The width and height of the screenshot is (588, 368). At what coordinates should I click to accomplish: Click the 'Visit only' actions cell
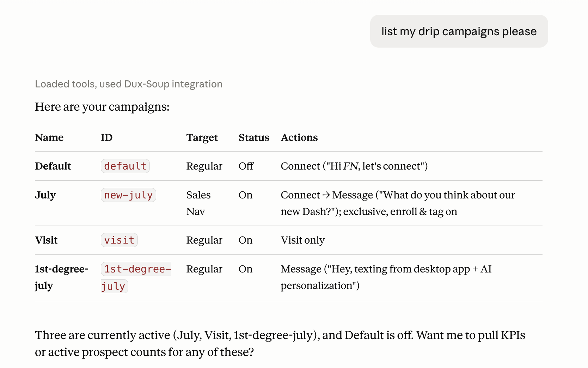[x=302, y=240]
